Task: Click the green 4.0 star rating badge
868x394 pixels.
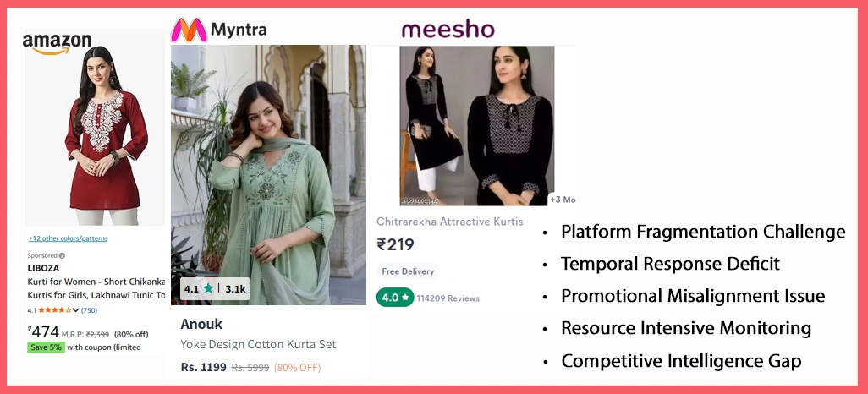Action: [394, 298]
